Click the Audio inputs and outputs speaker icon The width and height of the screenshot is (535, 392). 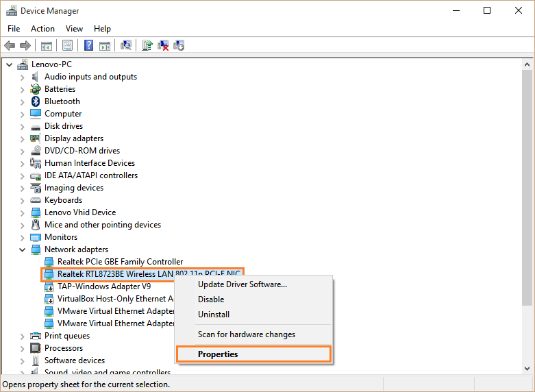35,77
